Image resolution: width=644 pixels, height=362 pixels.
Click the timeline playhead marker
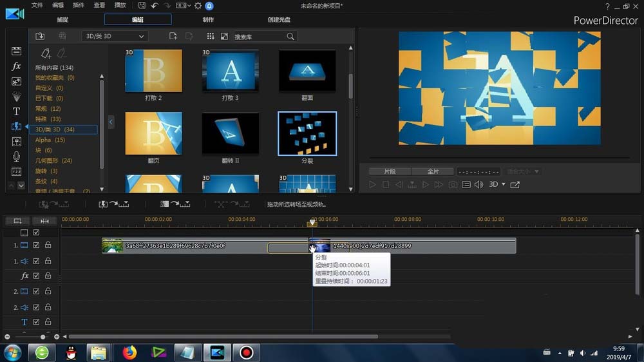[x=312, y=223]
